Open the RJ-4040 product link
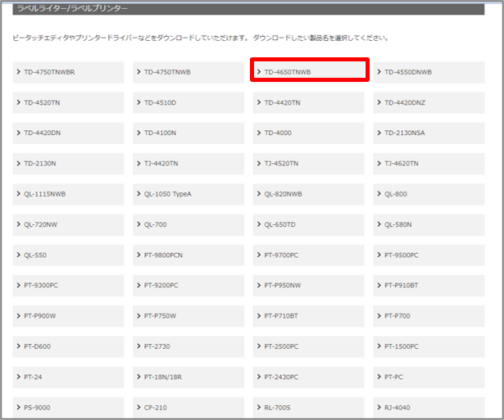 point(429,407)
